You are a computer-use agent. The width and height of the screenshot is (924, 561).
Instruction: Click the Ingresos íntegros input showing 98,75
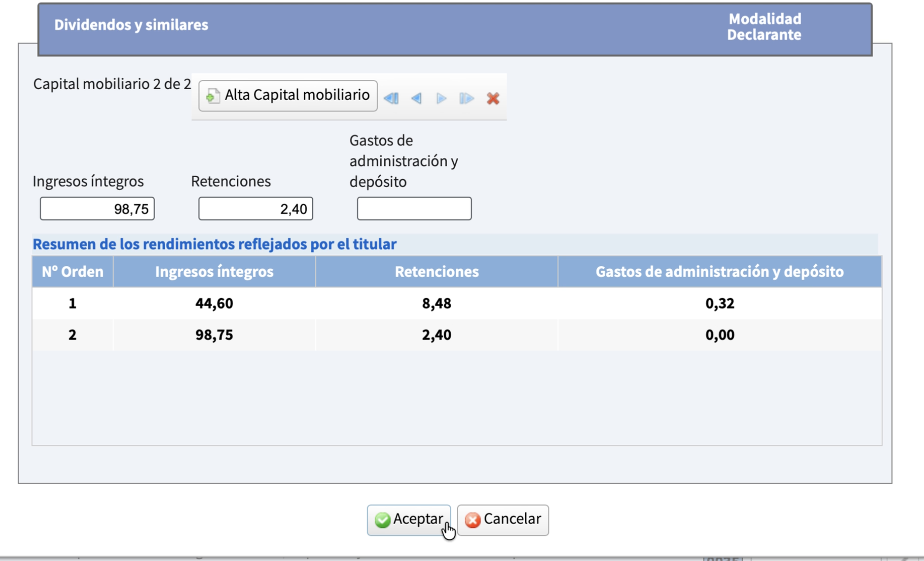point(97,209)
